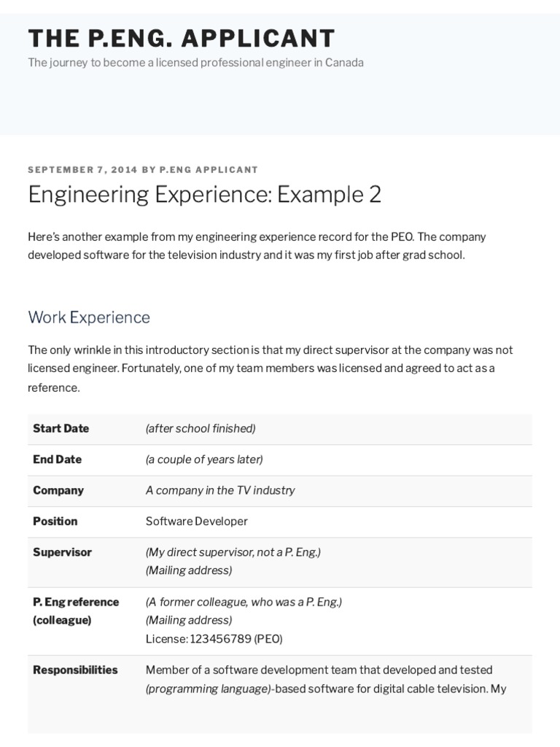Click the "Software Developer" position value
The height and width of the screenshot is (747, 560).
[x=197, y=522]
